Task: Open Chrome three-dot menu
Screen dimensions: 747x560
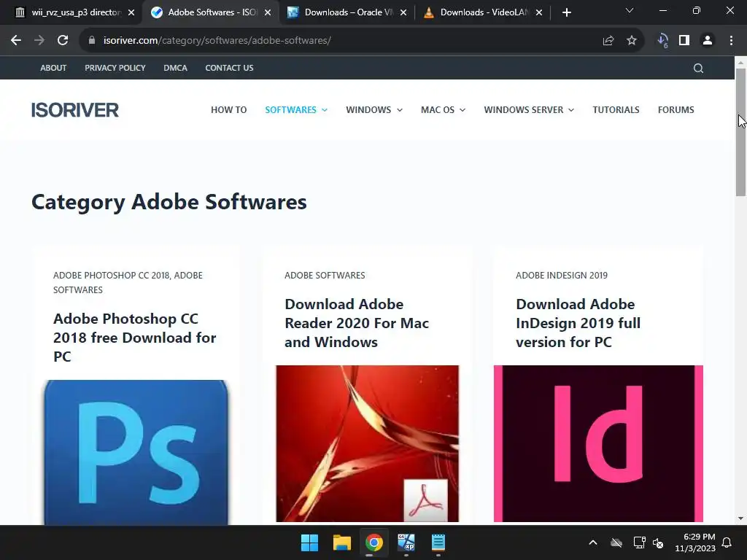Action: [x=731, y=41]
